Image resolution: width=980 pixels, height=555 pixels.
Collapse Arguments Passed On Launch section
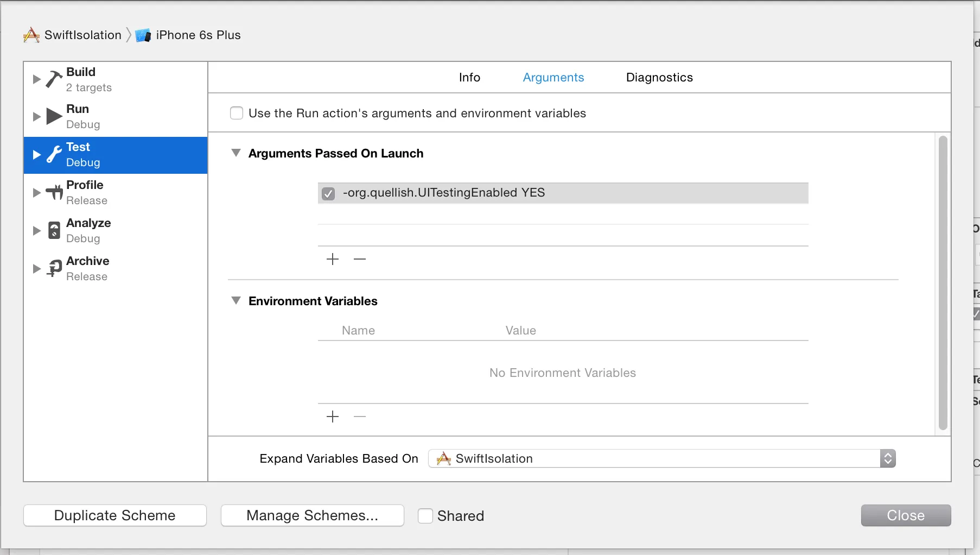point(236,153)
